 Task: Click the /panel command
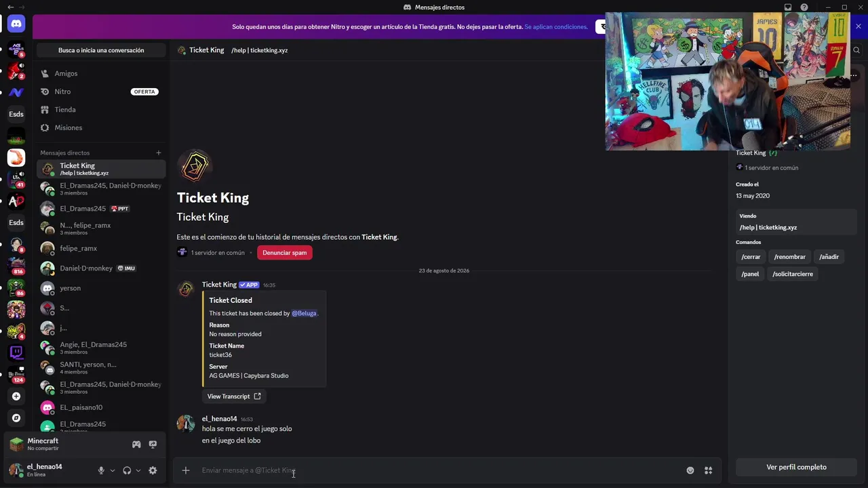click(x=750, y=274)
